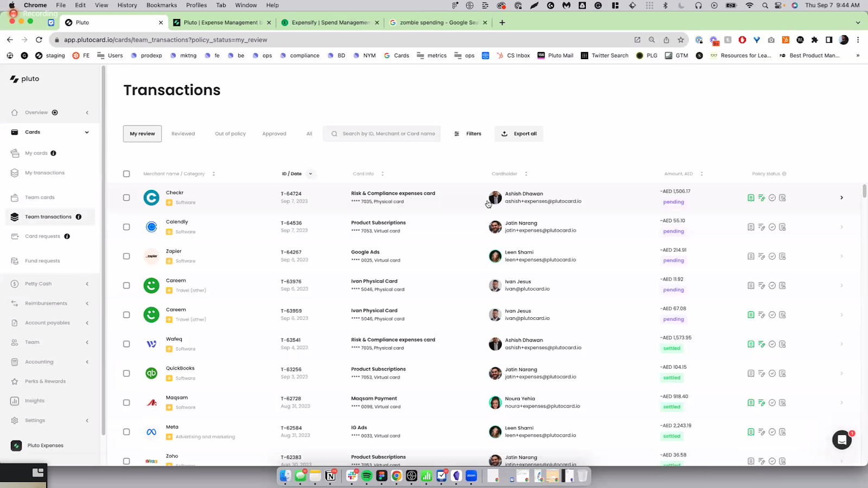This screenshot has height=488, width=868.
Task: Click the My cards sidebar icon
Action: (x=15, y=153)
